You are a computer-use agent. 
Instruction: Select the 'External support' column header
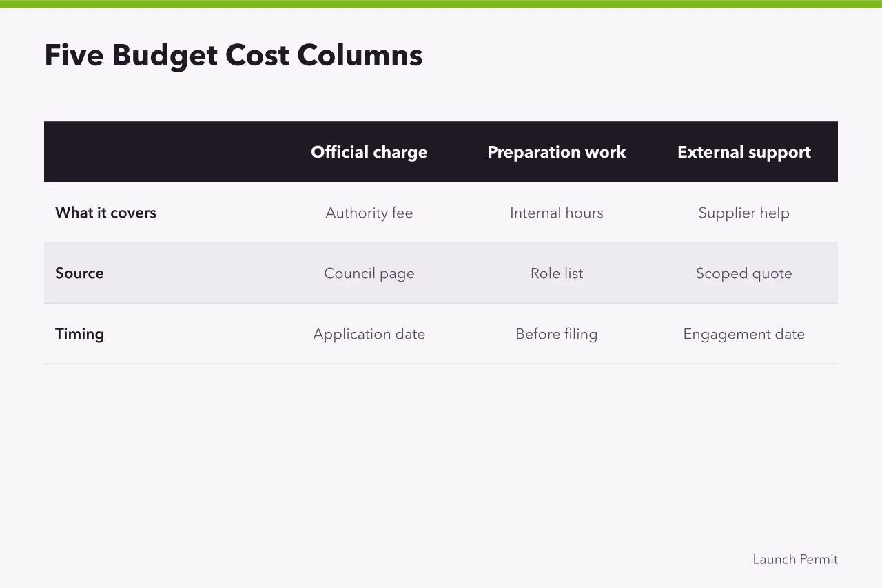pos(744,152)
